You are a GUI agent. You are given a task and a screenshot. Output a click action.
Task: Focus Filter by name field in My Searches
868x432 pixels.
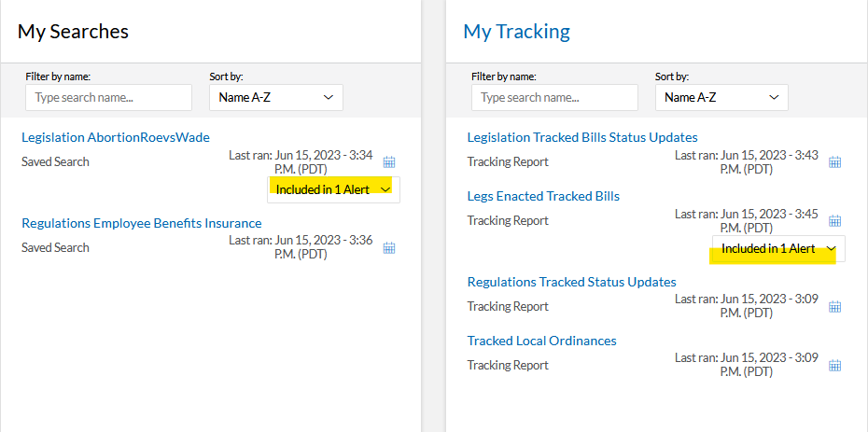[108, 97]
